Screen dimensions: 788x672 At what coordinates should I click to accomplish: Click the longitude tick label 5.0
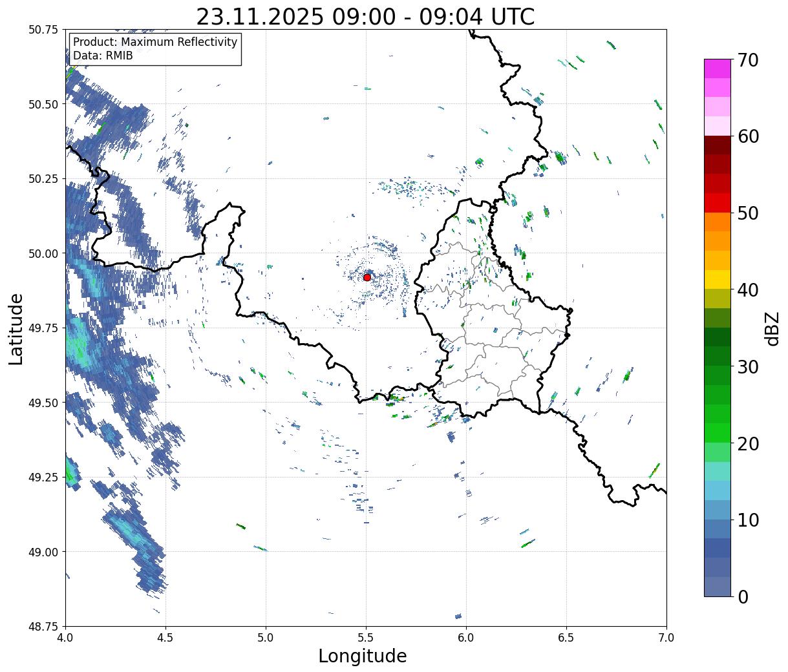coord(266,637)
